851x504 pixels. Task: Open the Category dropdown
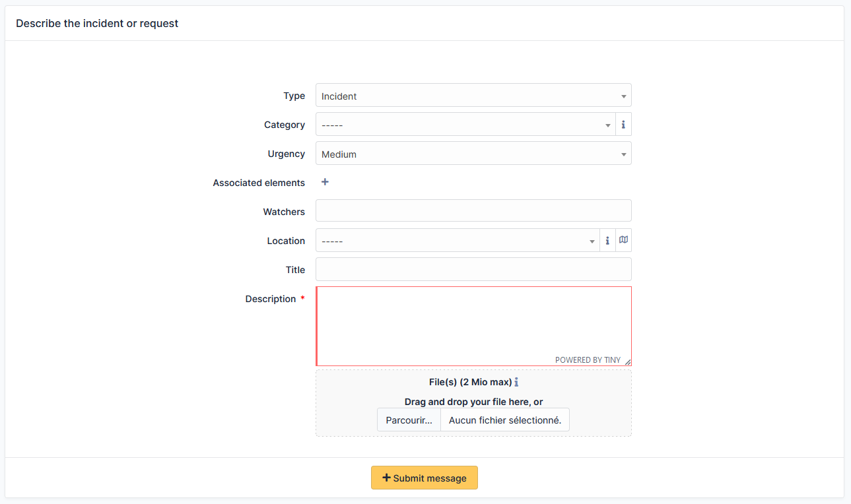tap(462, 124)
